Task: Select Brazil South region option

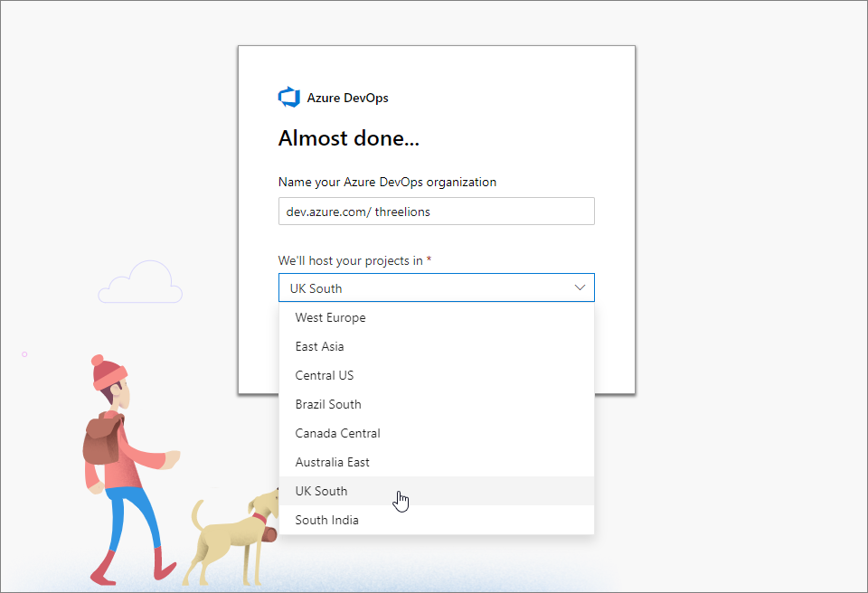Action: [x=436, y=404]
